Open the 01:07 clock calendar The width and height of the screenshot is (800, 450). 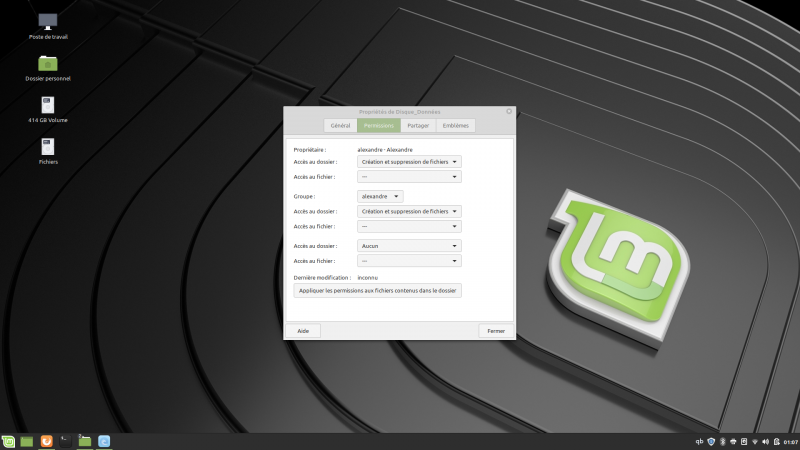click(791, 442)
